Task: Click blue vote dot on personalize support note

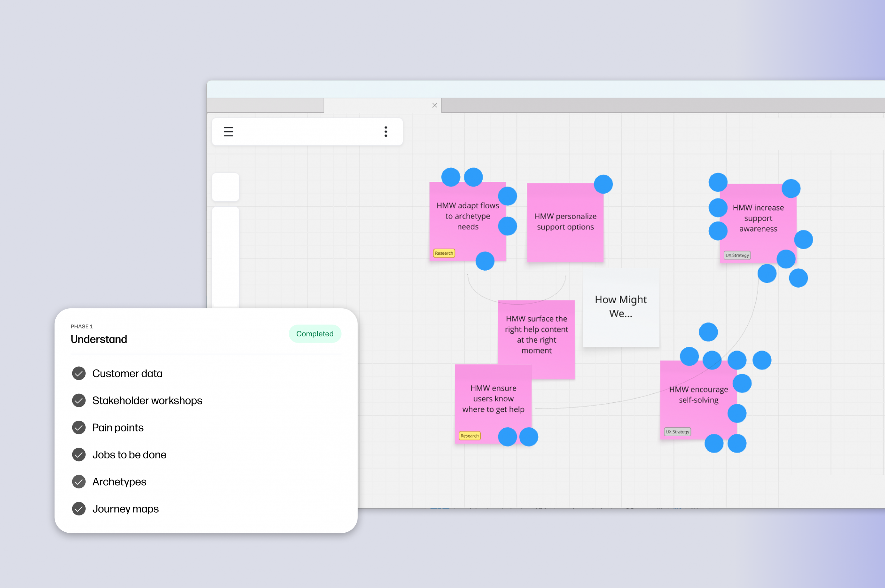Action: pos(603,184)
